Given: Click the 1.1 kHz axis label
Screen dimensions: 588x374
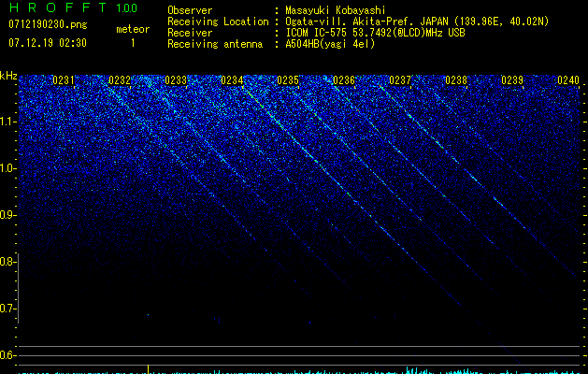Looking at the screenshot, I should 7,122.
